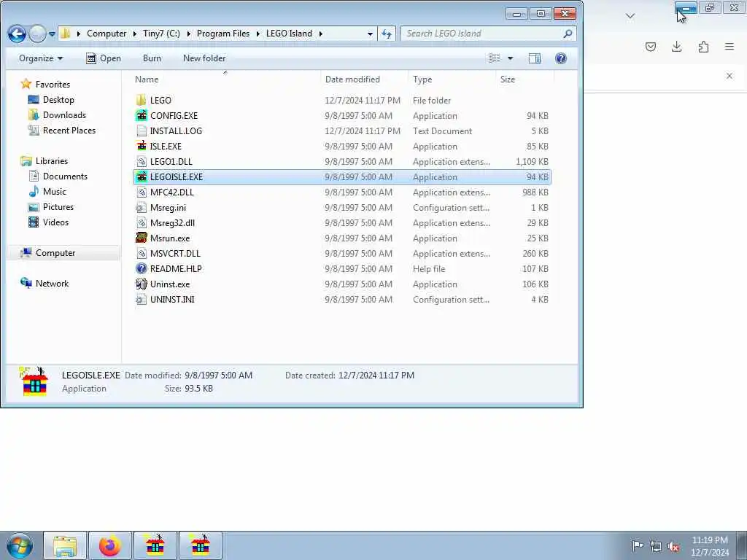
Task: Select LEGO Island breadcrumb segment
Action: click(289, 34)
